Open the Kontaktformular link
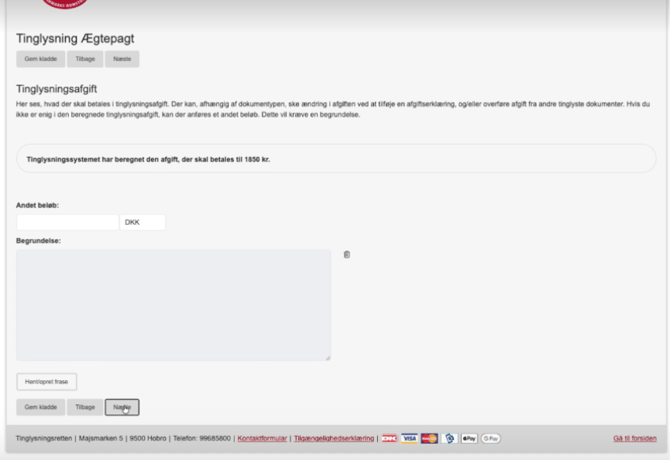The height and width of the screenshot is (460, 670). 262,438
